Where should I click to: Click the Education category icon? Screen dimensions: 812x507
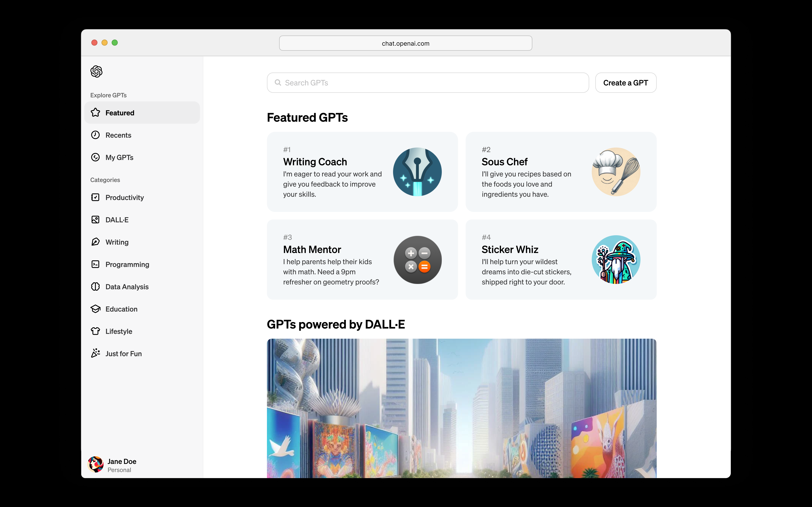coord(95,308)
